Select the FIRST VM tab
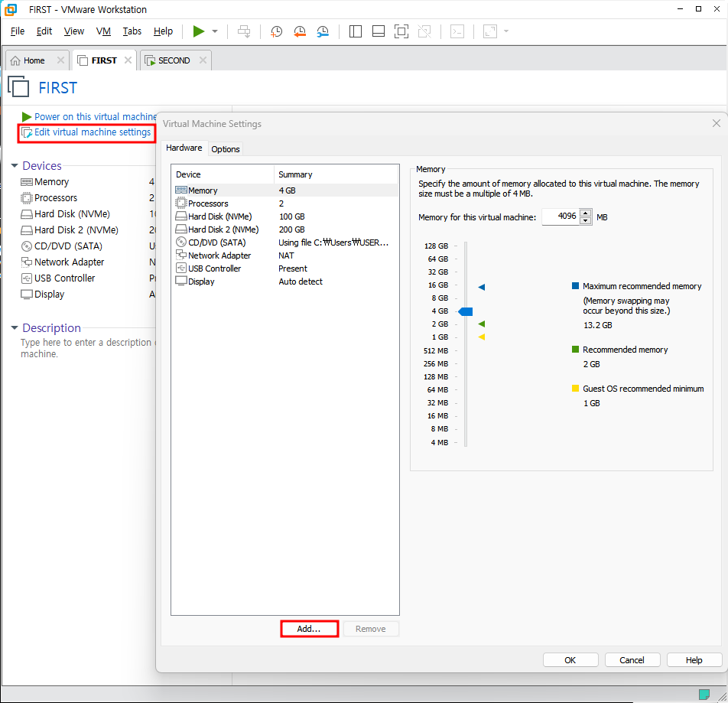The image size is (728, 703). [x=103, y=60]
